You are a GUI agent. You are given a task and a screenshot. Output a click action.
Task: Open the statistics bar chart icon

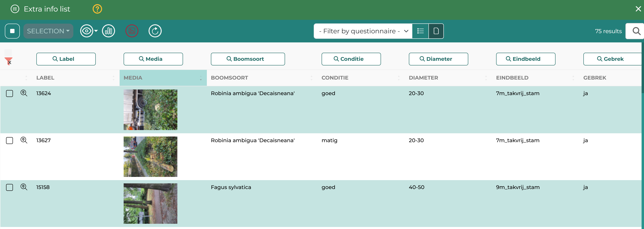pyautogui.click(x=108, y=31)
